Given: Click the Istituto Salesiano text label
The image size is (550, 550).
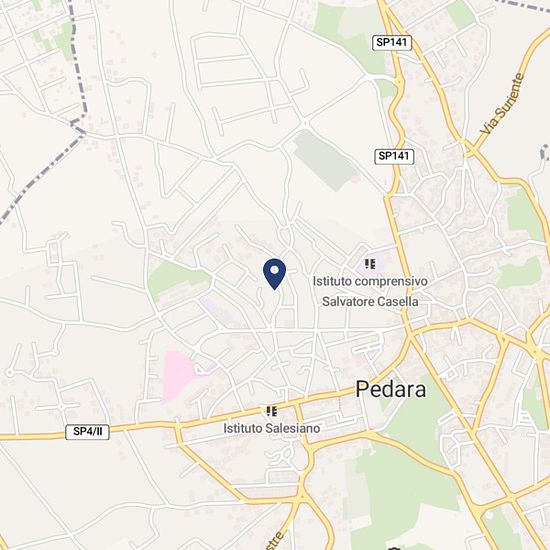Looking at the screenshot, I should tap(272, 428).
